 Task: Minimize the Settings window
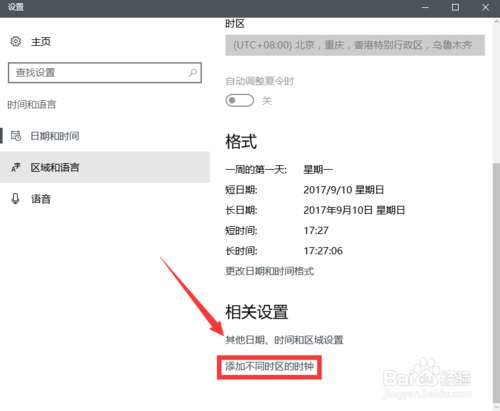pos(425,7)
